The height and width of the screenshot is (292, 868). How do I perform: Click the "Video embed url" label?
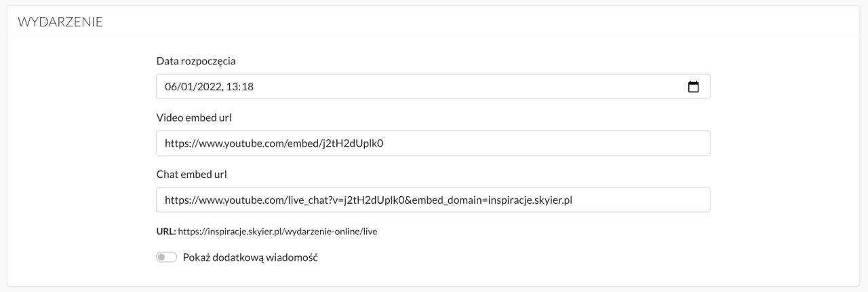194,117
